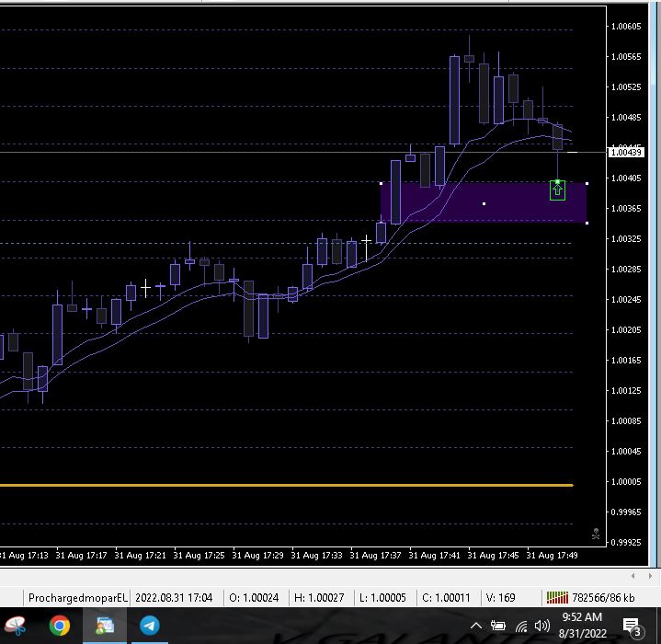Open the Snipping Tool taskbar icon
This screenshot has width=661, height=644.
click(x=16, y=625)
